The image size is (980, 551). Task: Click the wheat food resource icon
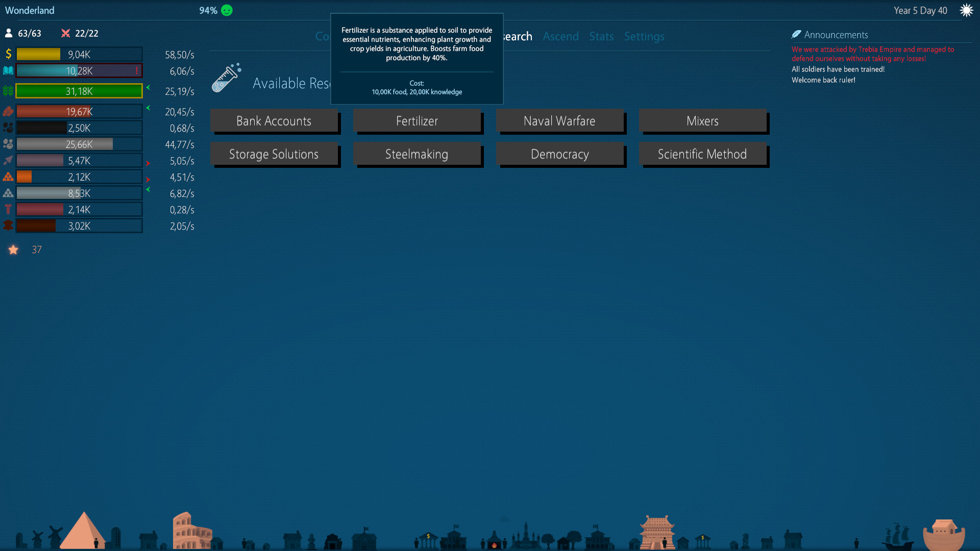tap(8, 91)
